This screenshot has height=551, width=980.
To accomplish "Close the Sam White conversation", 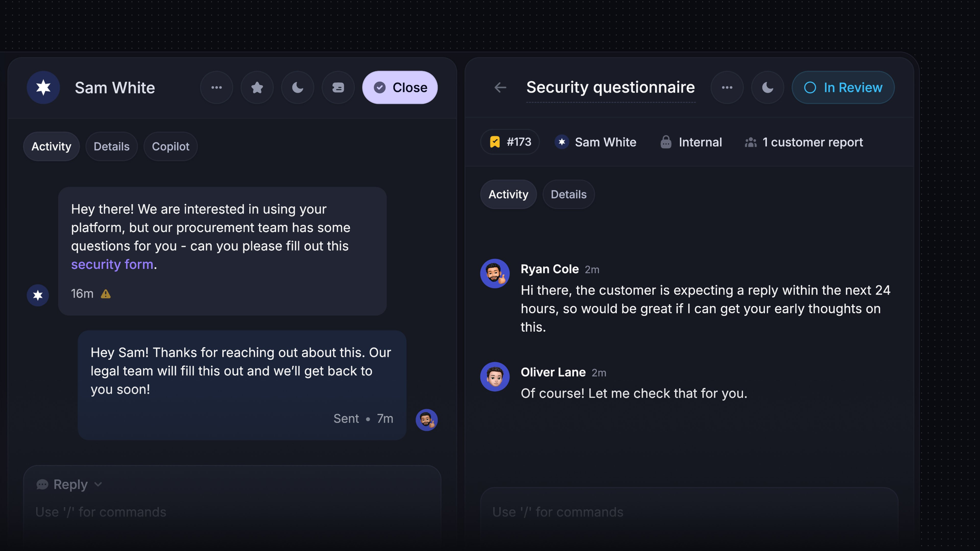I will [x=400, y=88].
